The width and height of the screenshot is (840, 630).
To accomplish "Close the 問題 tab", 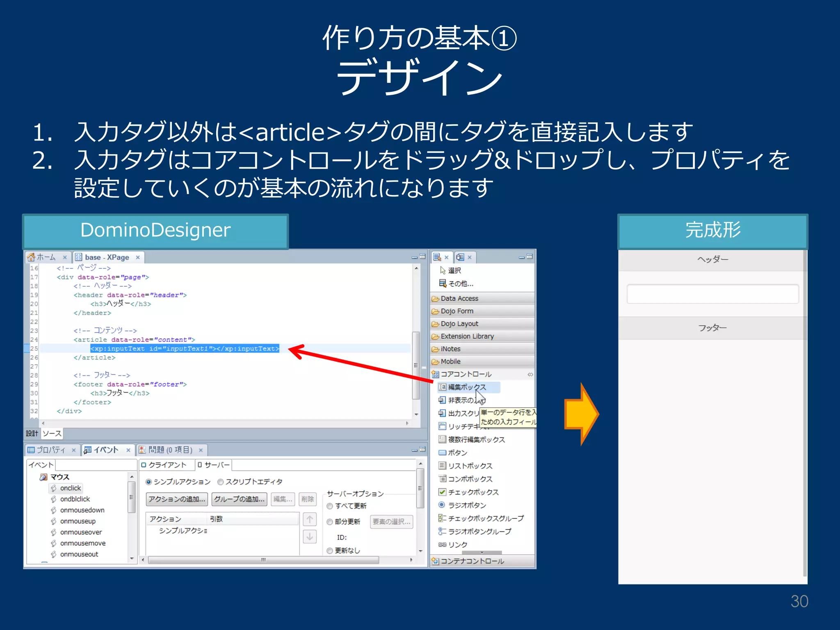I will pos(201,450).
